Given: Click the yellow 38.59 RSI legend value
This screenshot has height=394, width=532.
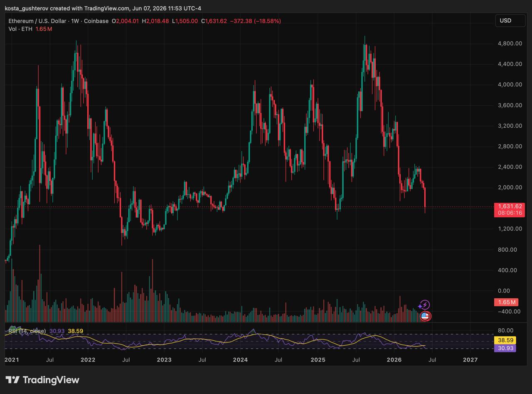Looking at the screenshot, I should (76, 331).
